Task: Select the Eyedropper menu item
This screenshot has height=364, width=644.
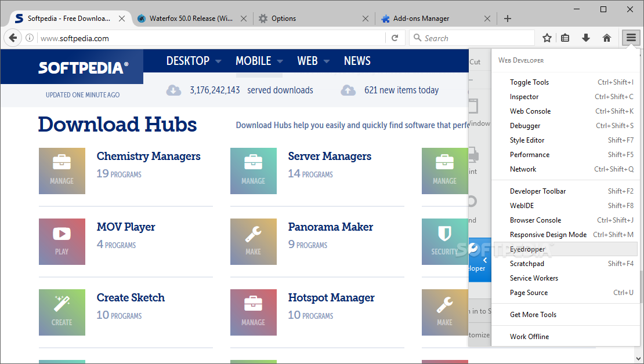Action: tap(566, 249)
